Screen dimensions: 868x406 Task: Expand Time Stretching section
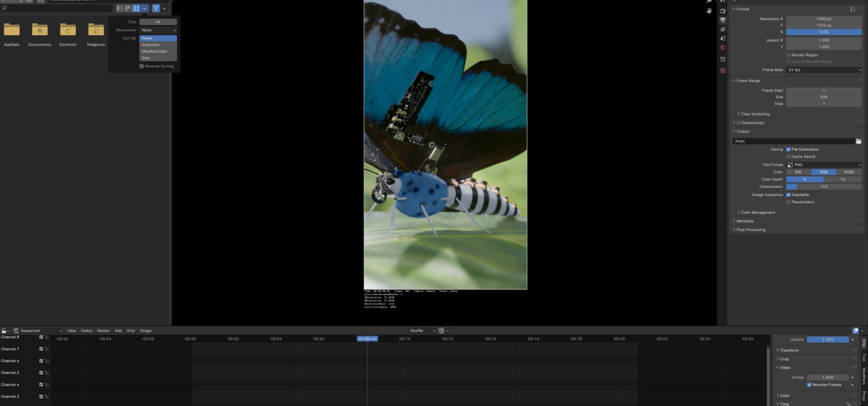(x=755, y=114)
